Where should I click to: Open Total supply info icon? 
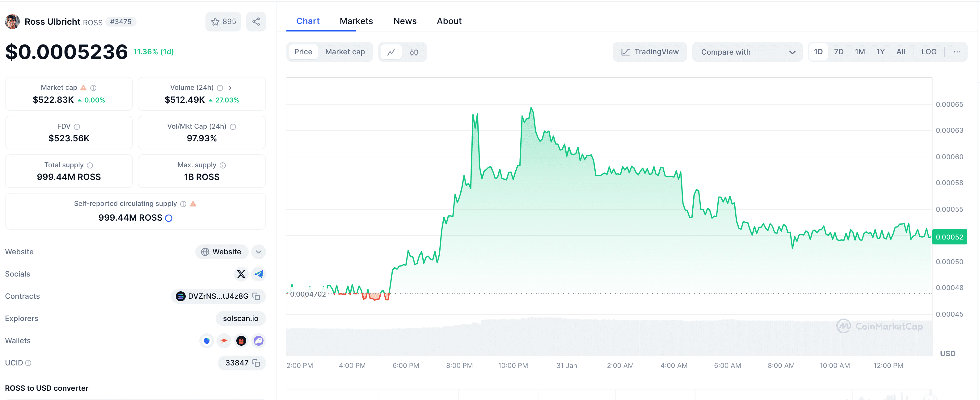pos(90,165)
